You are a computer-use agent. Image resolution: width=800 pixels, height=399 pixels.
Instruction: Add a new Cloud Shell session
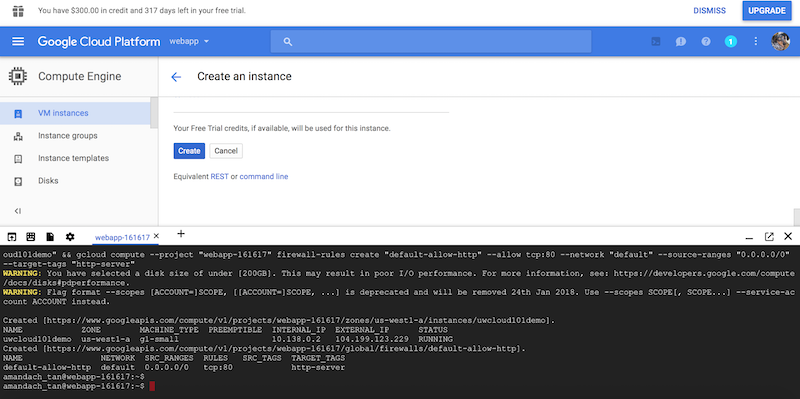click(181, 234)
